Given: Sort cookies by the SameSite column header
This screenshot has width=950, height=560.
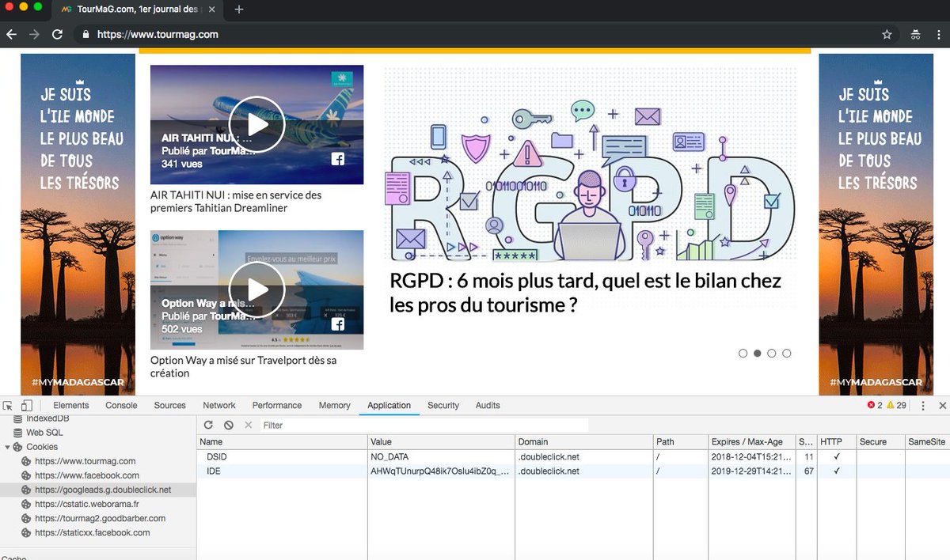Looking at the screenshot, I should point(927,441).
